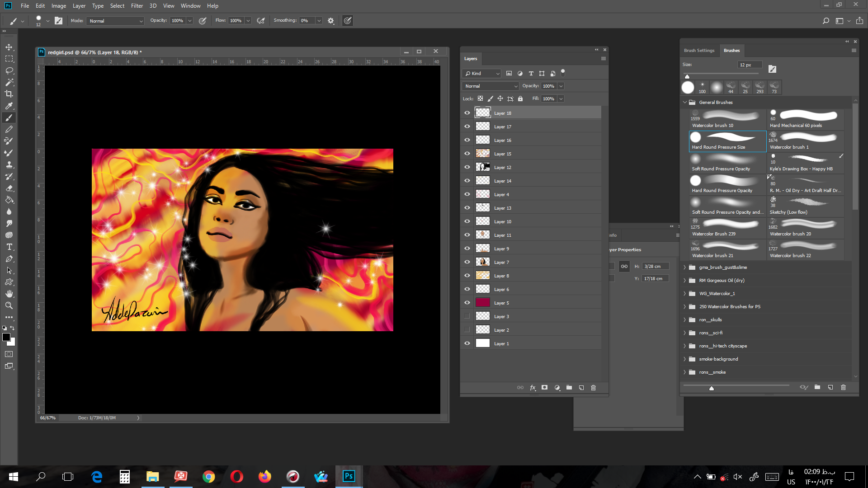Delete layer with trash icon in Layers panel
Image resolution: width=868 pixels, height=488 pixels.
click(x=594, y=388)
